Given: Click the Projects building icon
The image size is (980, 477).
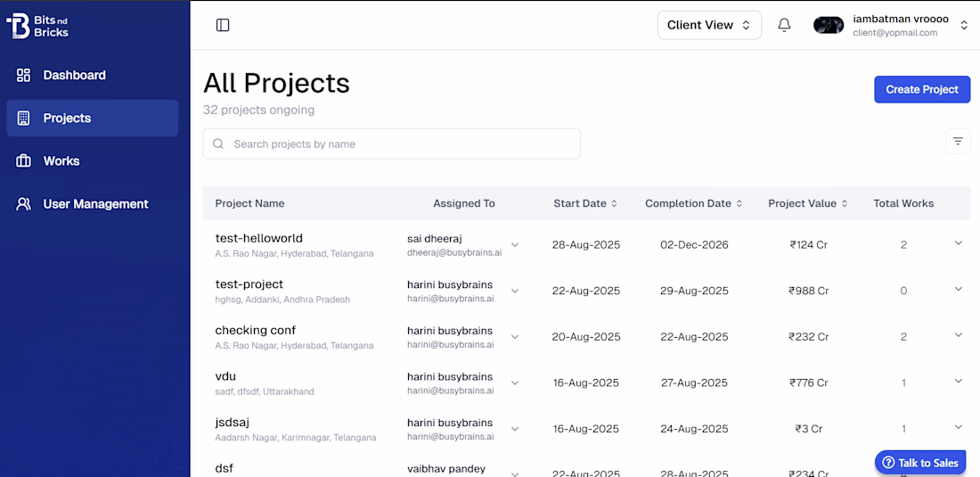Looking at the screenshot, I should pyautogui.click(x=23, y=119).
